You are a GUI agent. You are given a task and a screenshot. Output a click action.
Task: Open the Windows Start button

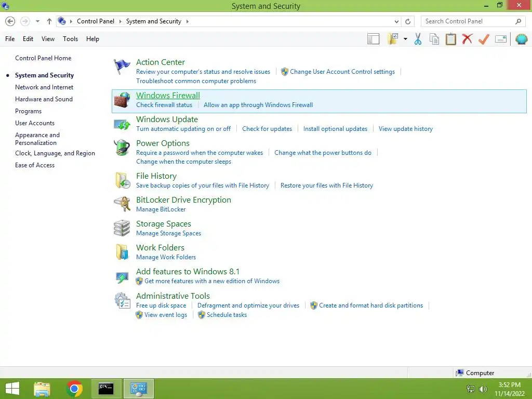coord(12,389)
